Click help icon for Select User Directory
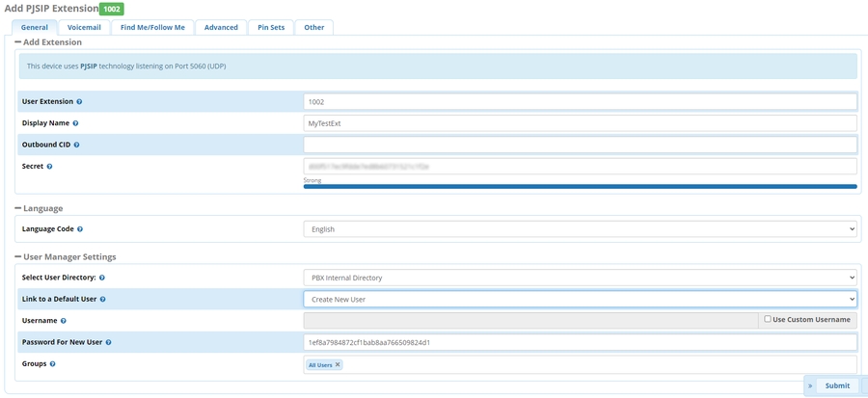This screenshot has height=398, width=868. (101, 278)
